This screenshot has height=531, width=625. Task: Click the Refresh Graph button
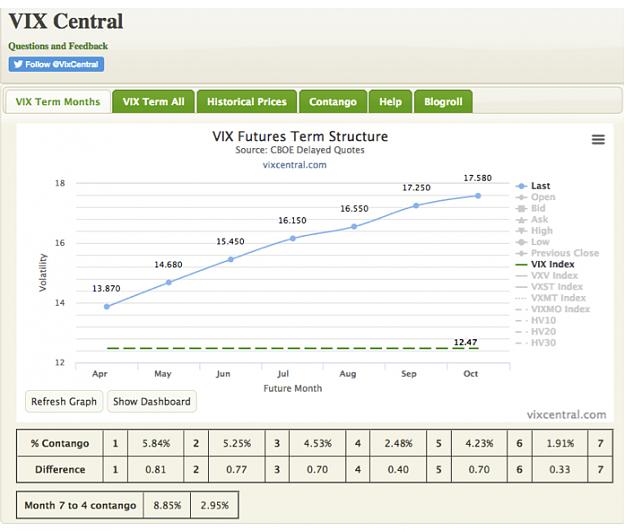(64, 401)
